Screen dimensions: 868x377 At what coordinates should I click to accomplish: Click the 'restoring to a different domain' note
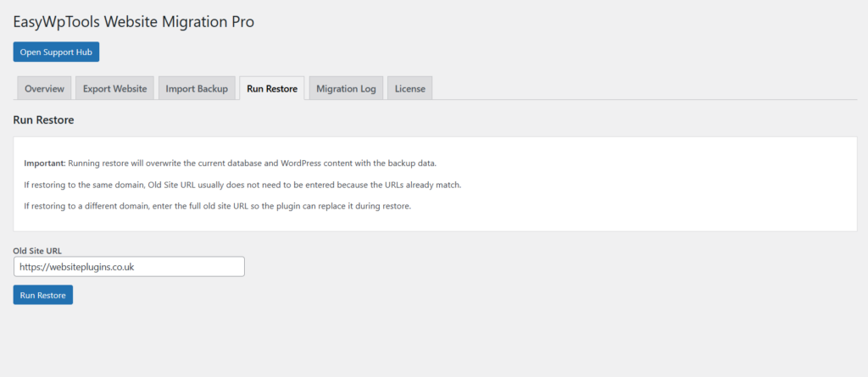[x=218, y=206]
